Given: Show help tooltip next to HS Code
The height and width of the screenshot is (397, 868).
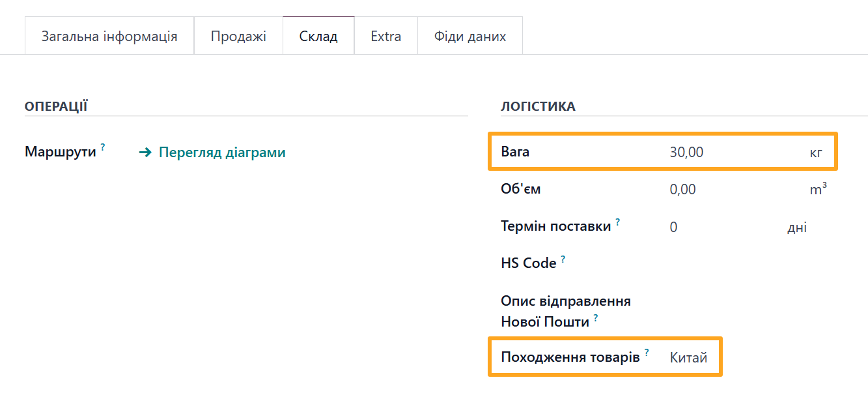Looking at the screenshot, I should 563,259.
